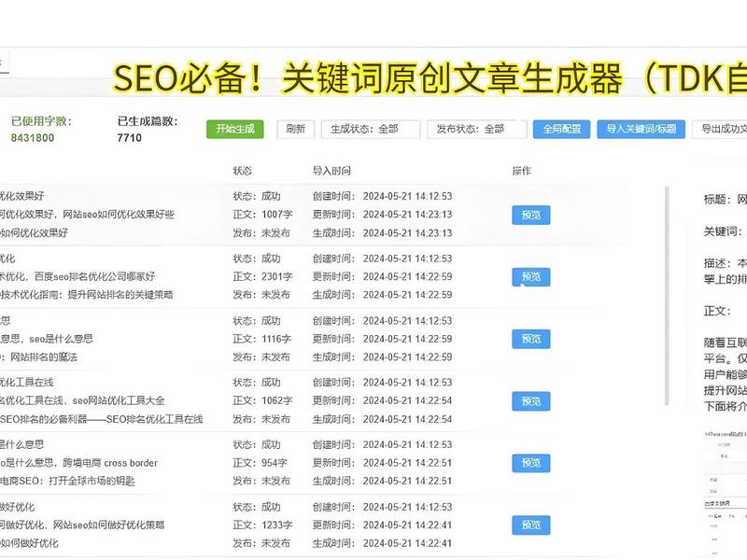Click the 状态 column header
Viewport: 747px width, 560px height.
point(243,171)
